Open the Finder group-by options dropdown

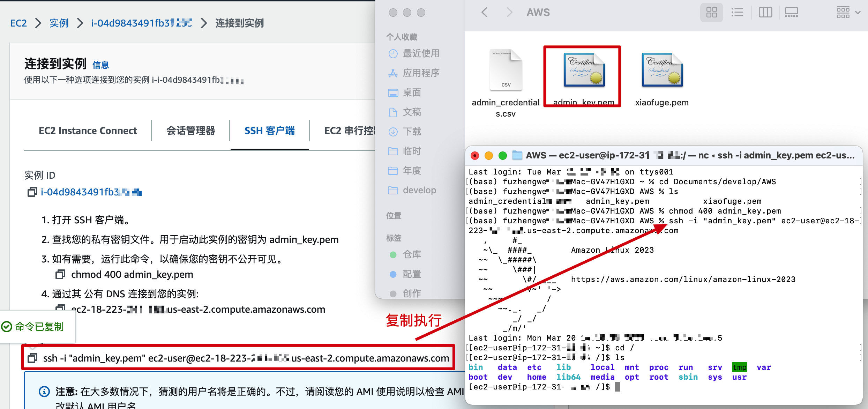click(848, 13)
